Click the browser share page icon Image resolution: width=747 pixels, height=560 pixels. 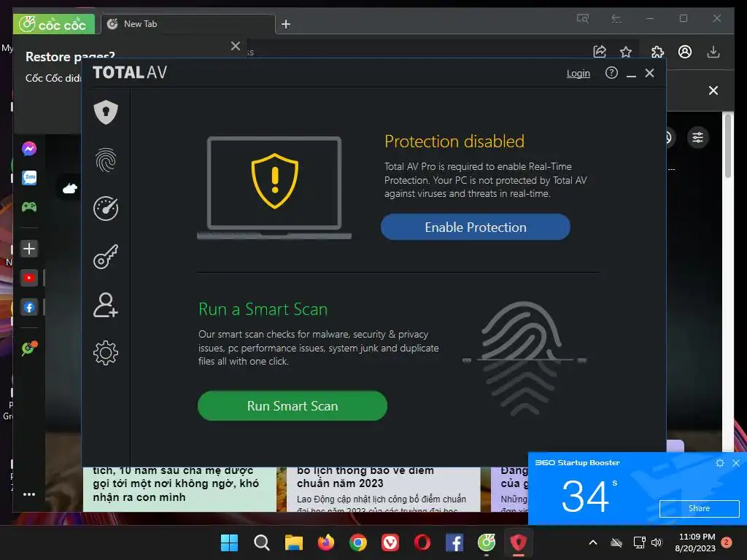(x=600, y=52)
